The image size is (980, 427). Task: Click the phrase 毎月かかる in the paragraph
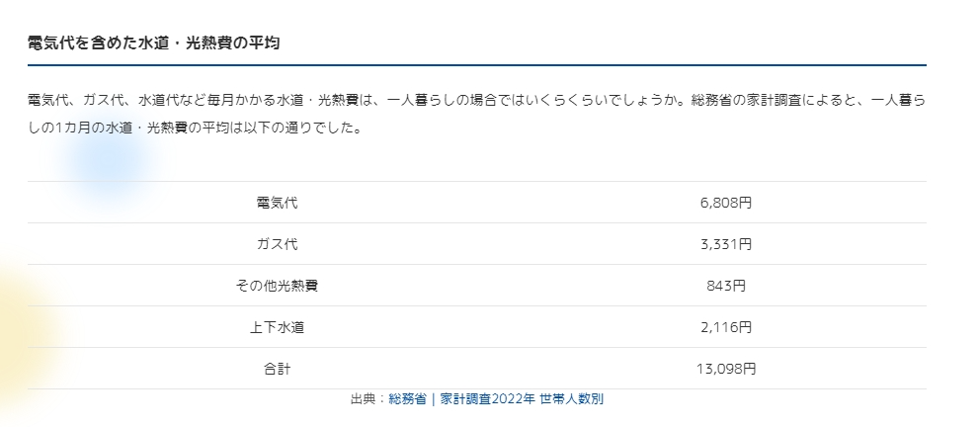243,101
